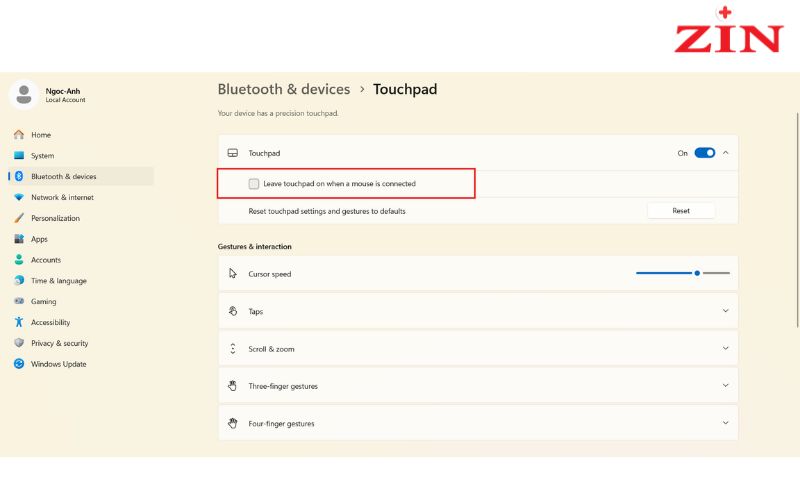Click Bluetooth & devices breadcrumb link
800x500 pixels.
[x=284, y=89]
